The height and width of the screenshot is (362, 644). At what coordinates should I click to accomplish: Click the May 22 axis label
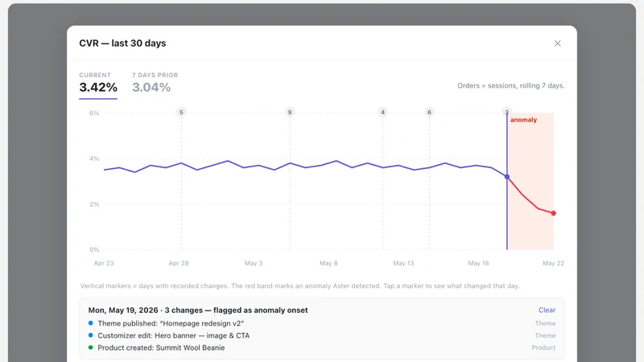(x=553, y=263)
